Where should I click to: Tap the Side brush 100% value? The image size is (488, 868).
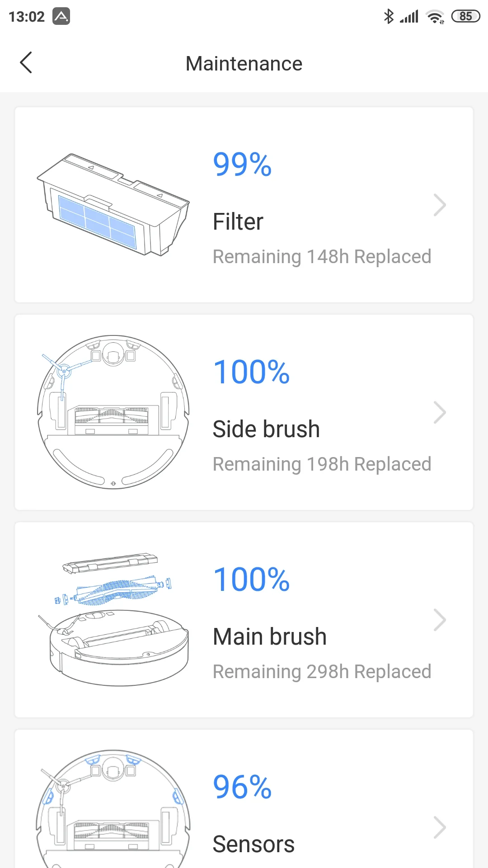click(251, 372)
